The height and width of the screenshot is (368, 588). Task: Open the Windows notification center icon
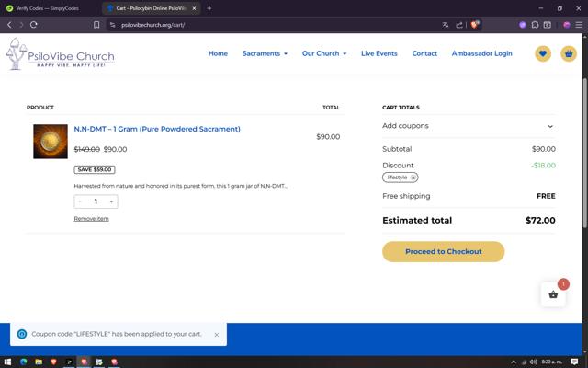click(574, 362)
